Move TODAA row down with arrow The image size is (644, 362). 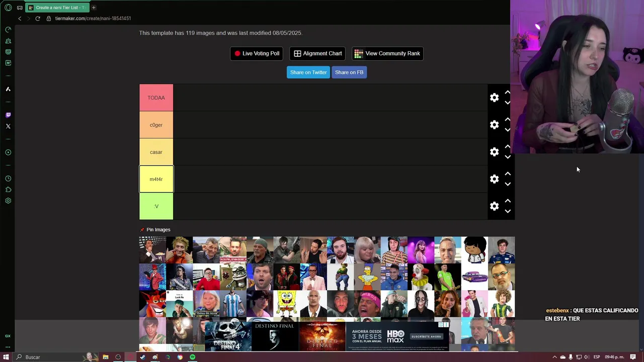(508, 103)
